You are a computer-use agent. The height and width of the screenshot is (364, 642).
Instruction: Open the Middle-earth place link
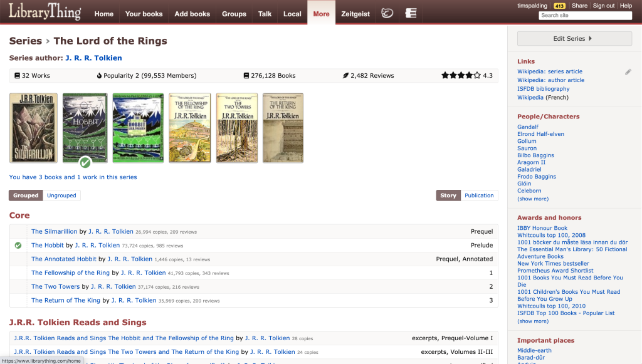pyautogui.click(x=534, y=350)
